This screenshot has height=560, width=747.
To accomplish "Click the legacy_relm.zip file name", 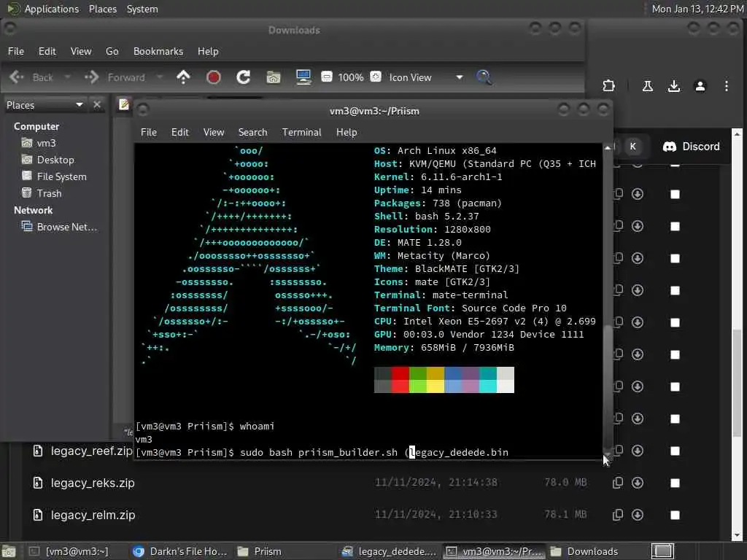I will (93, 515).
